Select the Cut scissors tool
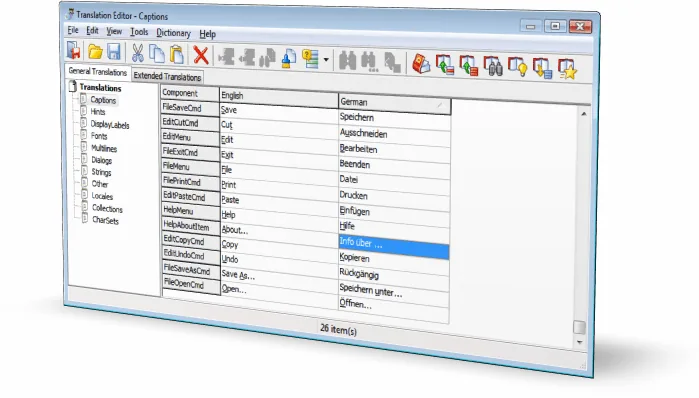Screen dimensions: 699x398 (x=137, y=53)
